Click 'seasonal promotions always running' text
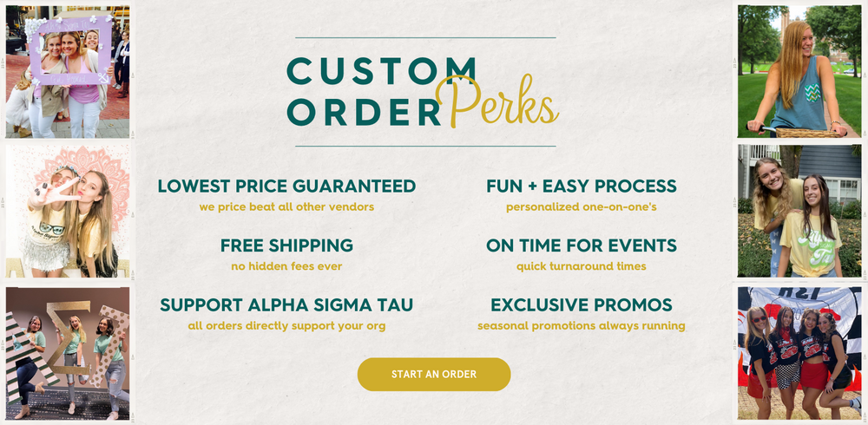 582,326
